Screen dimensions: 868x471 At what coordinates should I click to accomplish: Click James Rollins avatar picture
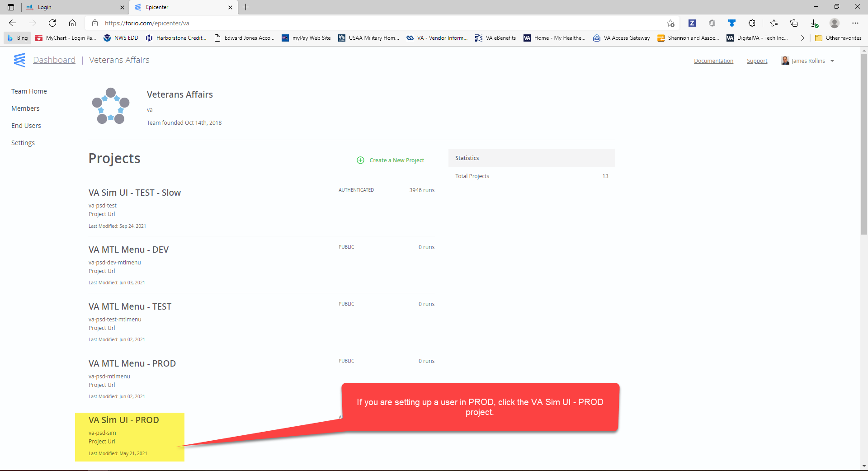[x=785, y=61]
